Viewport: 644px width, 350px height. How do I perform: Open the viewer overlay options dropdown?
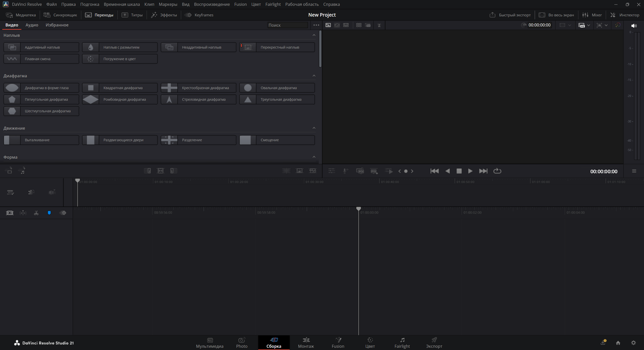584,25
